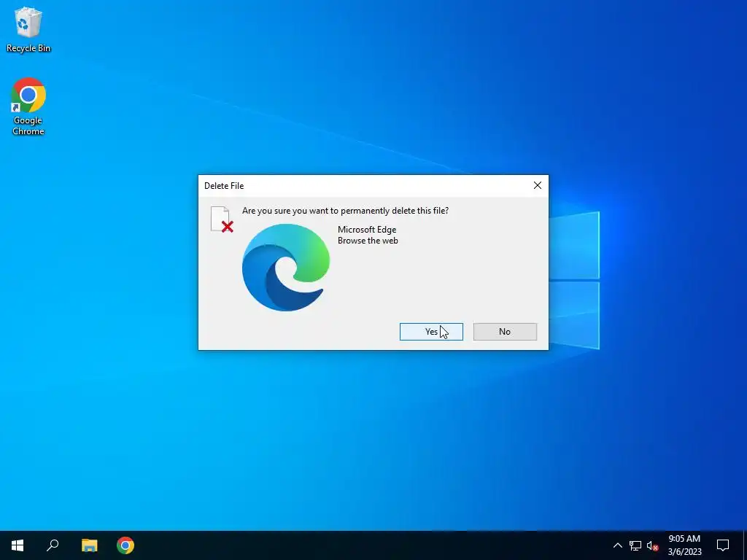Show hidden system tray icons
Screen dimensions: 747x560
(x=617, y=545)
